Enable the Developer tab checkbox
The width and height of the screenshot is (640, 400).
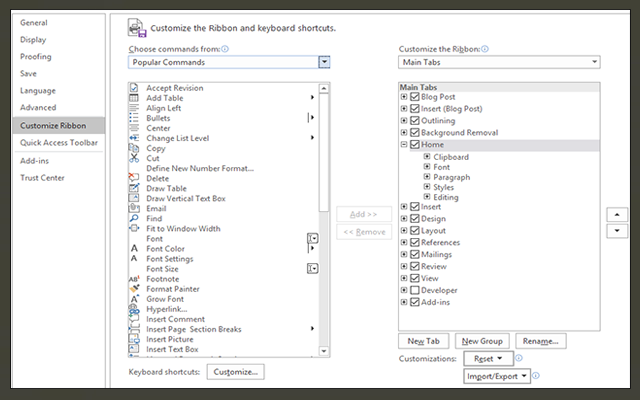(414, 290)
